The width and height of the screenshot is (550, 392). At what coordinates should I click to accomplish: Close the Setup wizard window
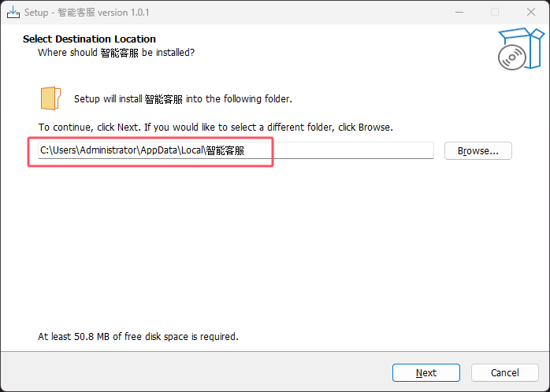(x=531, y=12)
